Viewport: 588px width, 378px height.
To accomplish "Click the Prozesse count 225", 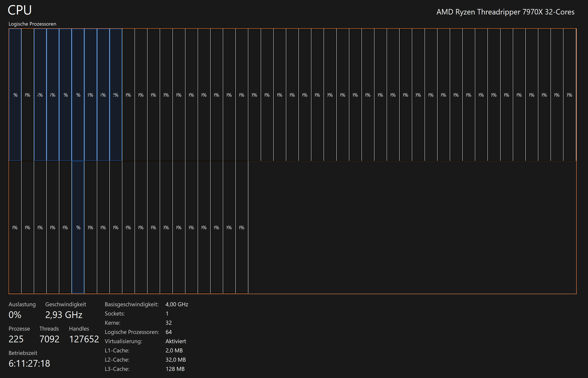I will [x=16, y=339].
